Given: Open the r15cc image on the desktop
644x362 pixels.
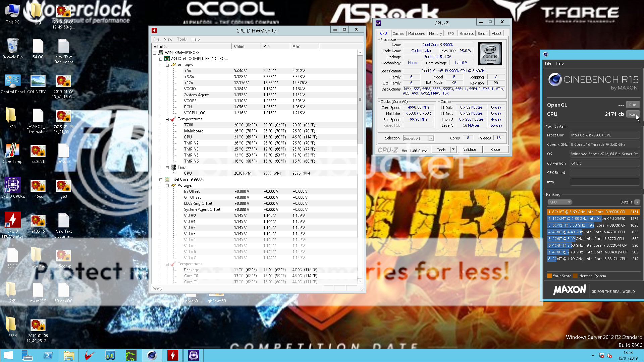Looking at the screenshot, I should 38,188.
